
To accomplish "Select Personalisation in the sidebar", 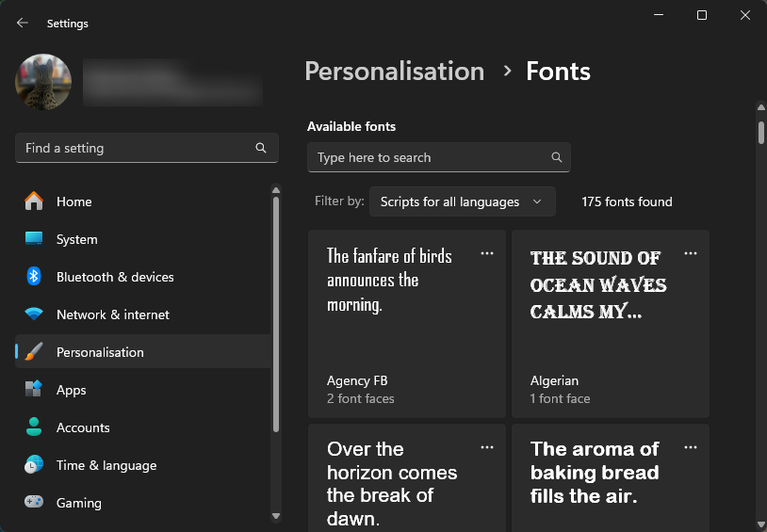I will click(x=100, y=352).
